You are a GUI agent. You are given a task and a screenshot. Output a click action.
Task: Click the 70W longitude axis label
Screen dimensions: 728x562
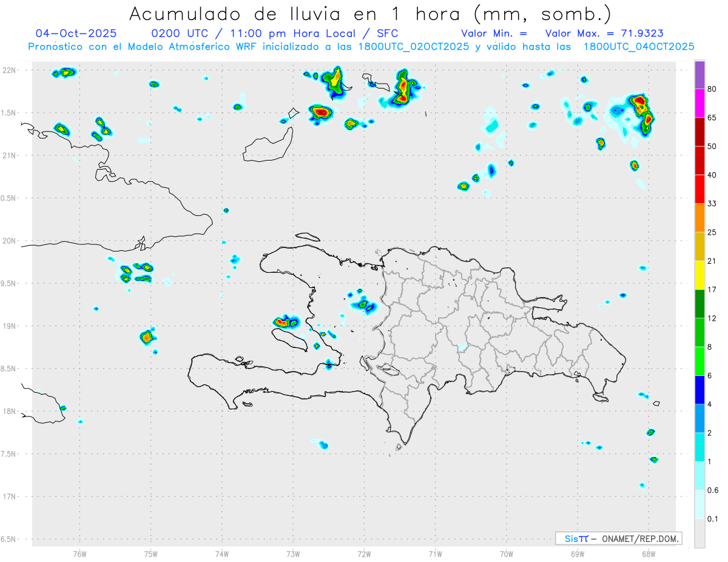coord(507,554)
